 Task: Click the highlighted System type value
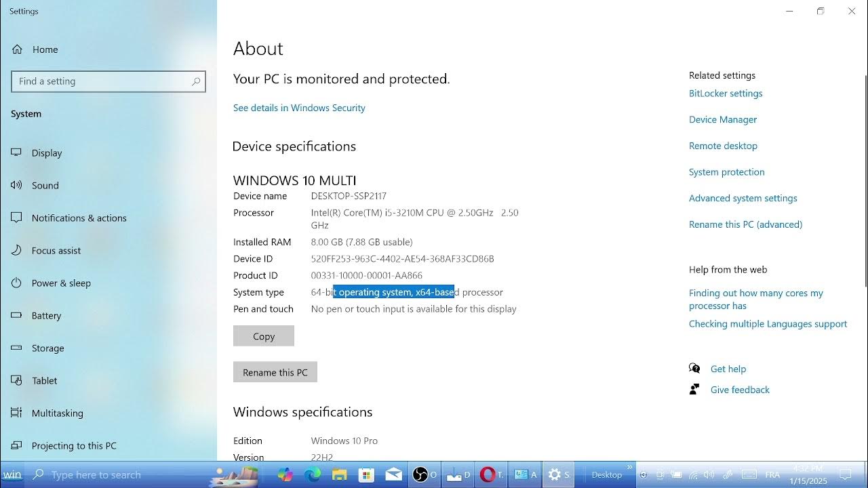[x=407, y=292]
